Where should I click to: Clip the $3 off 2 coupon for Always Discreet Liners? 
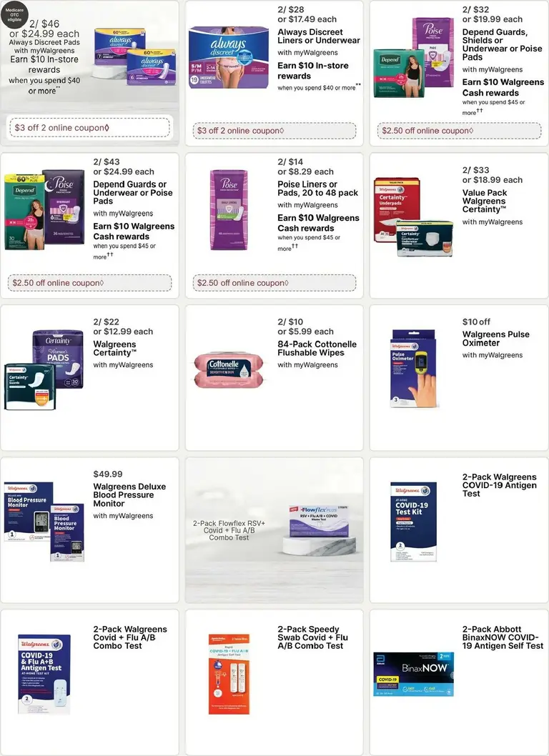tap(274, 131)
